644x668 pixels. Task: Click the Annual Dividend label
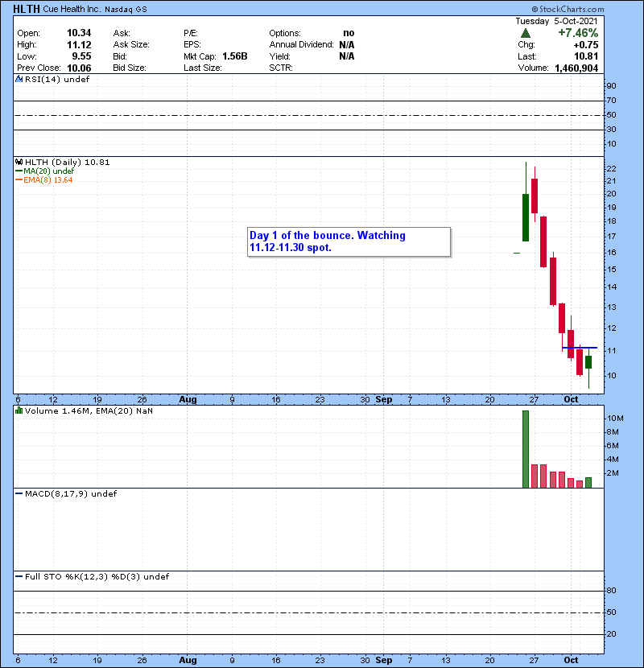(301, 45)
